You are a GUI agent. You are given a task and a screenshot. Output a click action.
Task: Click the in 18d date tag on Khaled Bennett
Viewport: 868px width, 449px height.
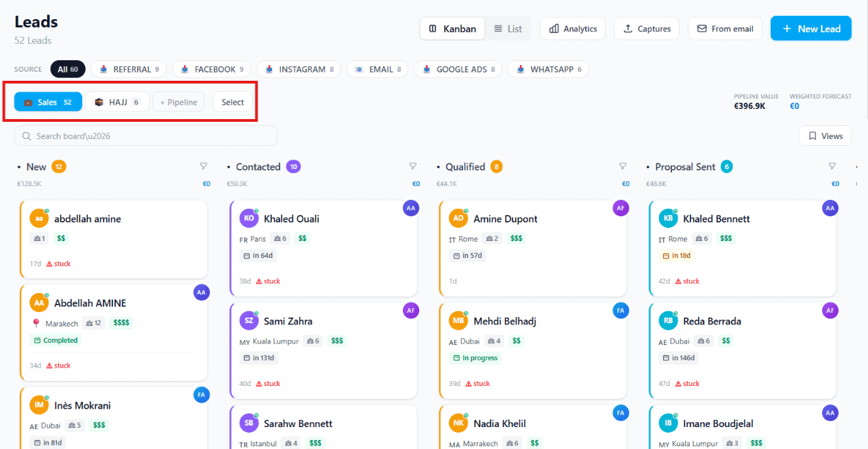(x=676, y=255)
